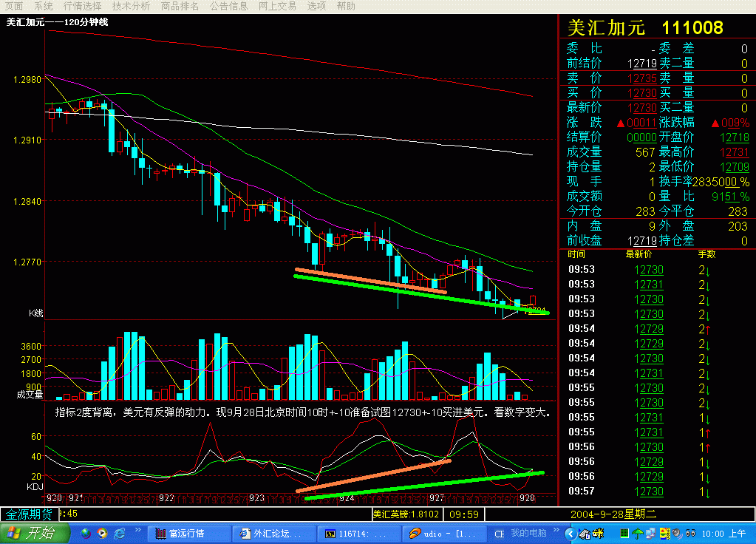Launch the media player quick launch icon
756x544 pixels.
102,534
